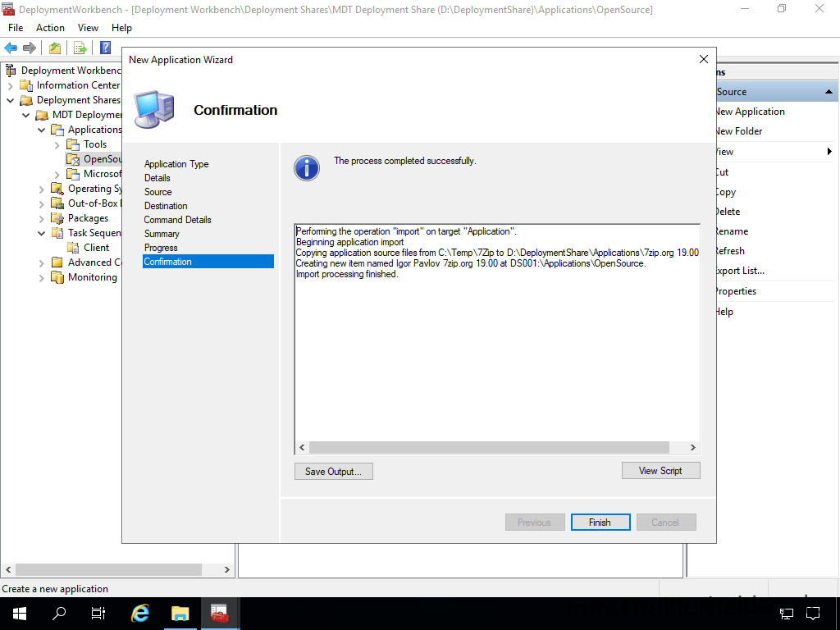
Task: Collapse the MDT Deployment Share node
Action: [25, 115]
